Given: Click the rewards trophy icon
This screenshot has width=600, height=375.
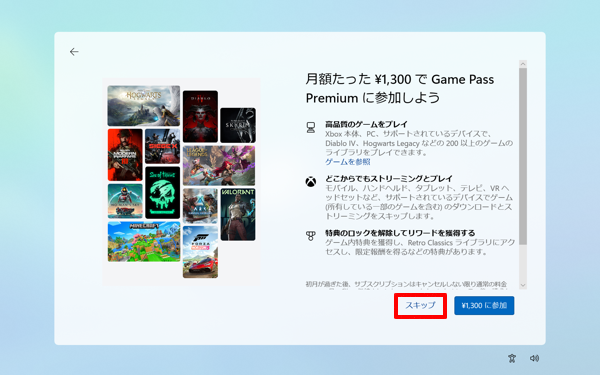Looking at the screenshot, I should pos(311,236).
